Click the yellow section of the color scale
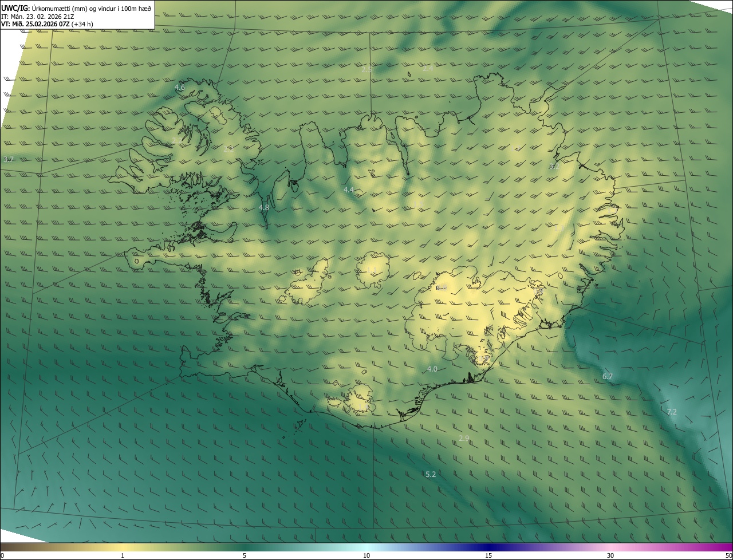733x560 pixels. coord(123,547)
